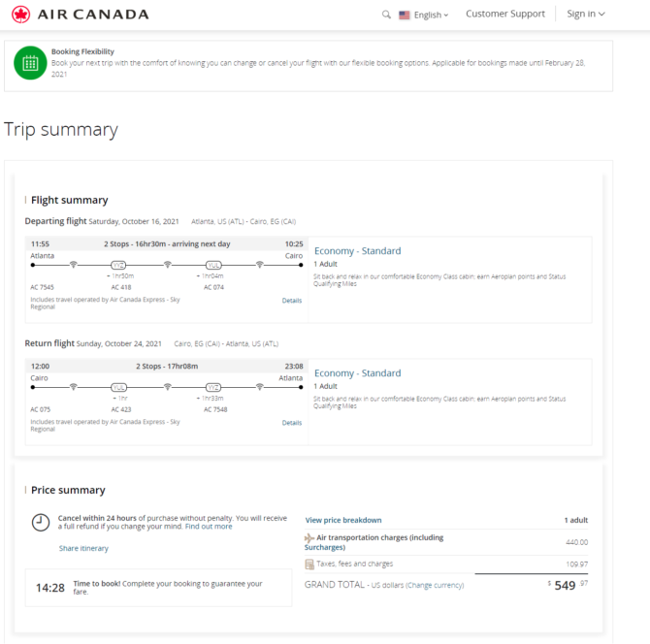Screen dimensions: 650x644
Task: Click the 109.97 taxes amount
Action: click(x=576, y=564)
